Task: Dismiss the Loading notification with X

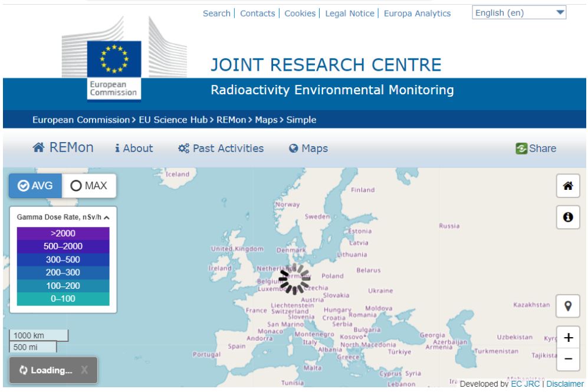Action: point(84,370)
